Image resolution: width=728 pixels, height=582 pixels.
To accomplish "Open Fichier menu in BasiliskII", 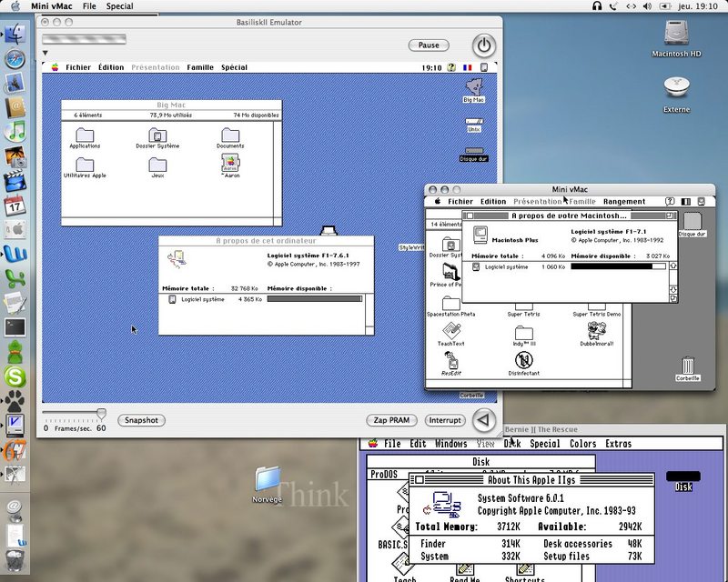I will [78, 67].
